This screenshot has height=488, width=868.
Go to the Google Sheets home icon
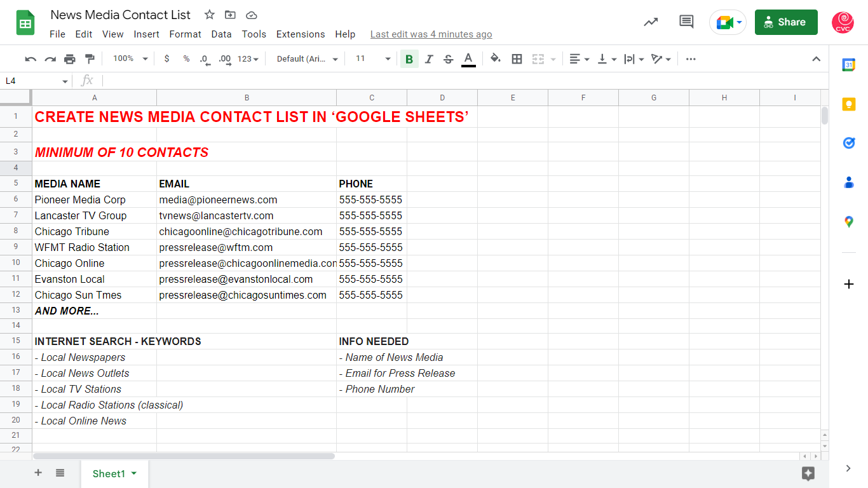(25, 23)
